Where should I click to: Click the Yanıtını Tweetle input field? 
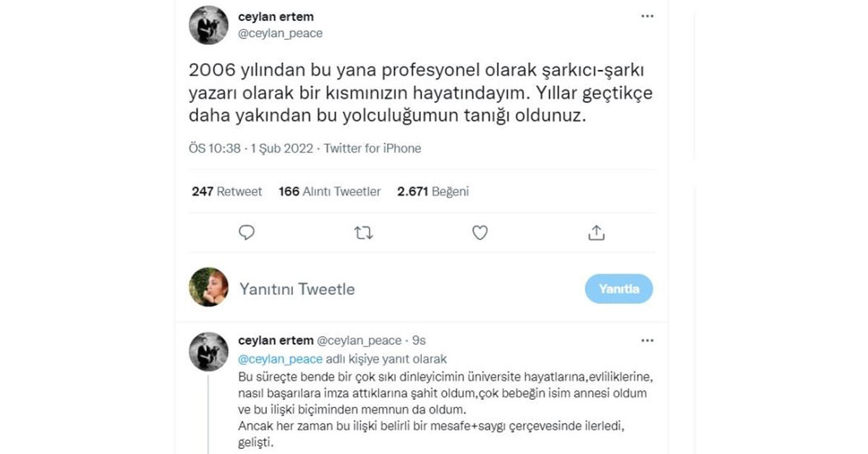pyautogui.click(x=398, y=289)
